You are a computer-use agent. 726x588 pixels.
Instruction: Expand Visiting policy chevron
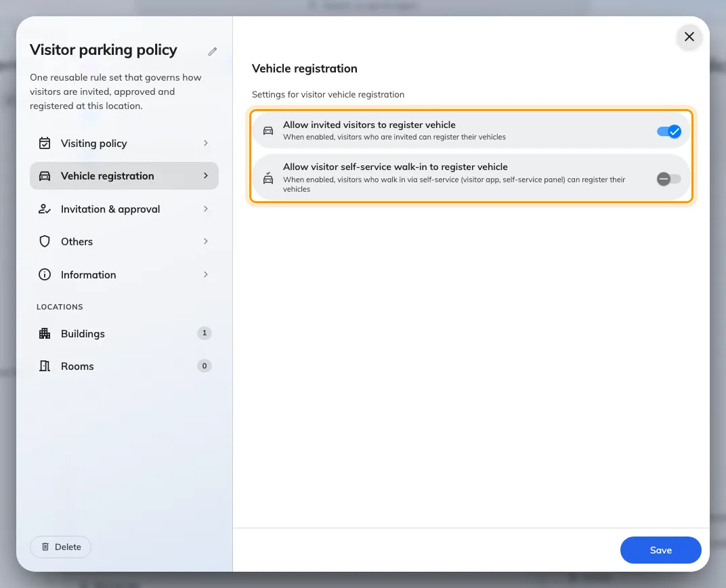[206, 143]
